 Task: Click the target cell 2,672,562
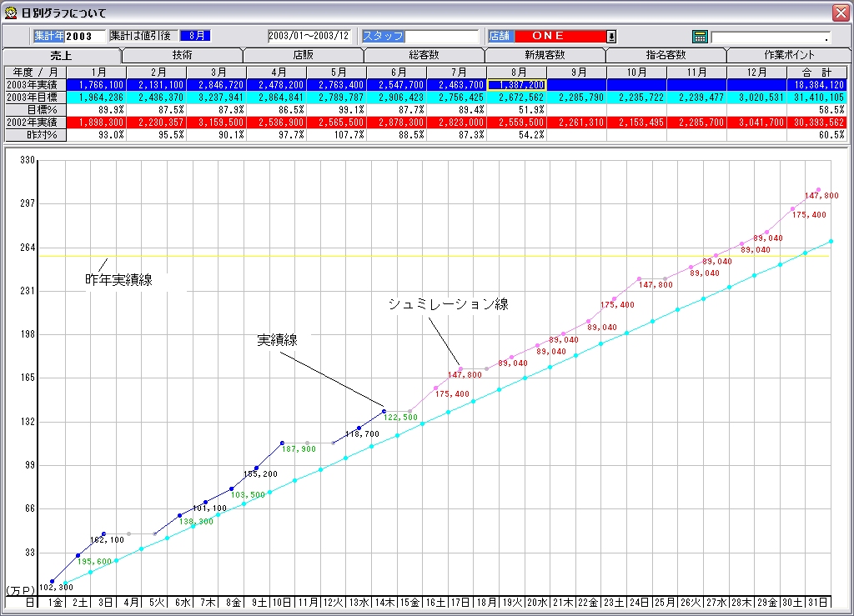[x=517, y=98]
